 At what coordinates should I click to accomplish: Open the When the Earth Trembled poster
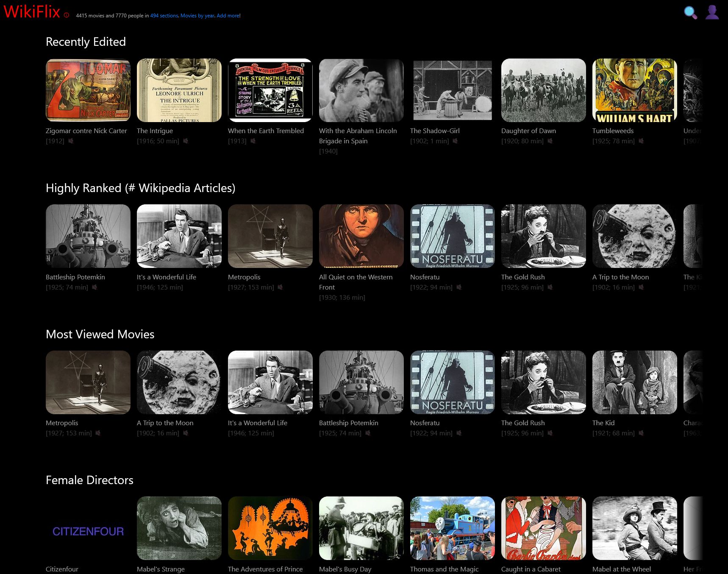click(270, 90)
